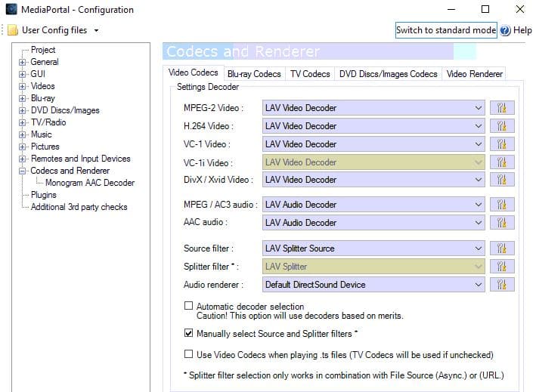Select Monogram AAC Decoder tree item
536x392 pixels.
[90, 183]
